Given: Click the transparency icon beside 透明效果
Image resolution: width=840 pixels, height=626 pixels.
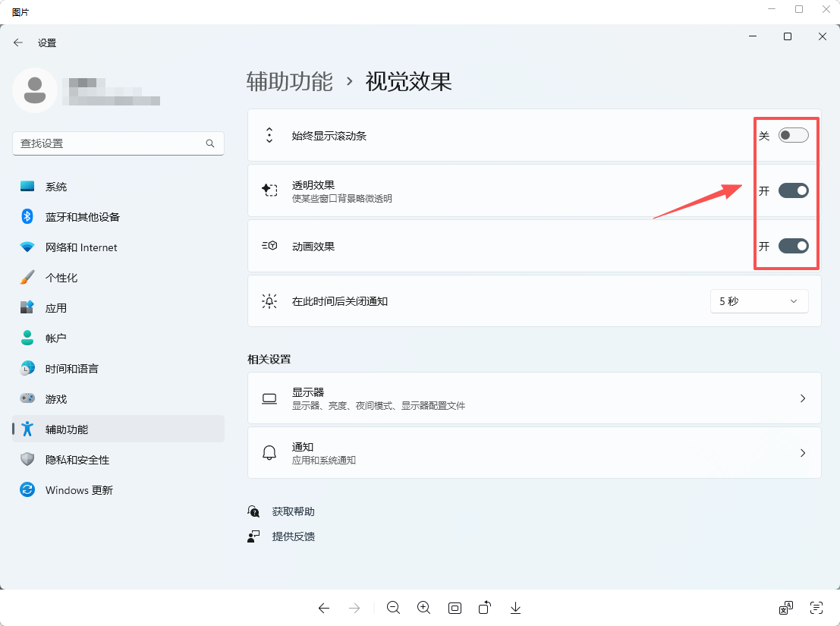Looking at the screenshot, I should tap(269, 190).
